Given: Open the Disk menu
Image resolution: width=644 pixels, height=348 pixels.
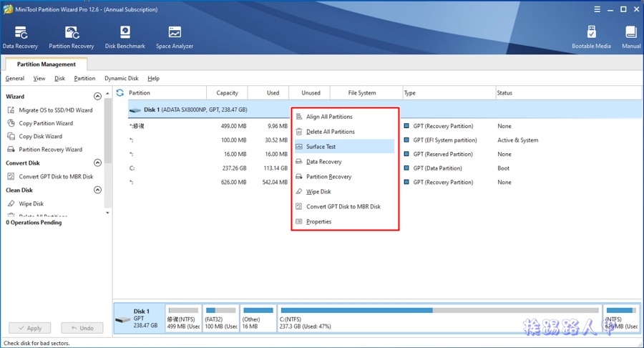Looking at the screenshot, I should click(x=59, y=79).
